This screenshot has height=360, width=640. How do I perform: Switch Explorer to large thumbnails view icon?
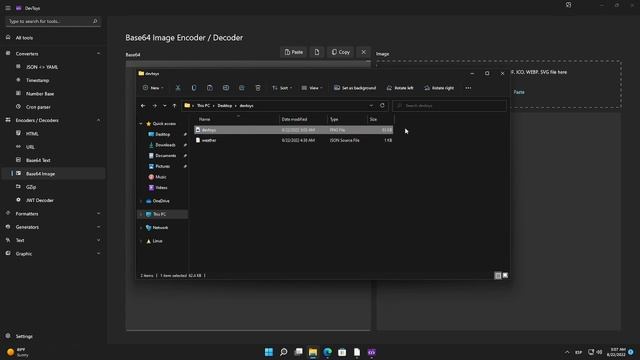click(x=505, y=276)
